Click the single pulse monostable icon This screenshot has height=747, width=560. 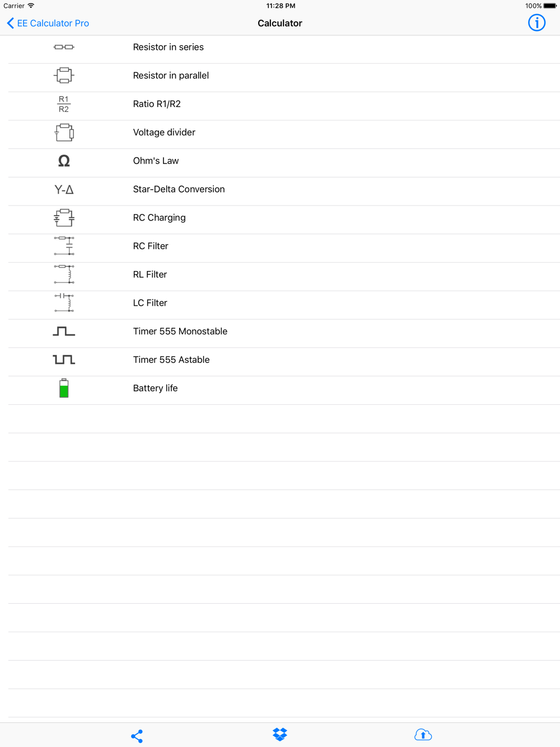coord(64,332)
